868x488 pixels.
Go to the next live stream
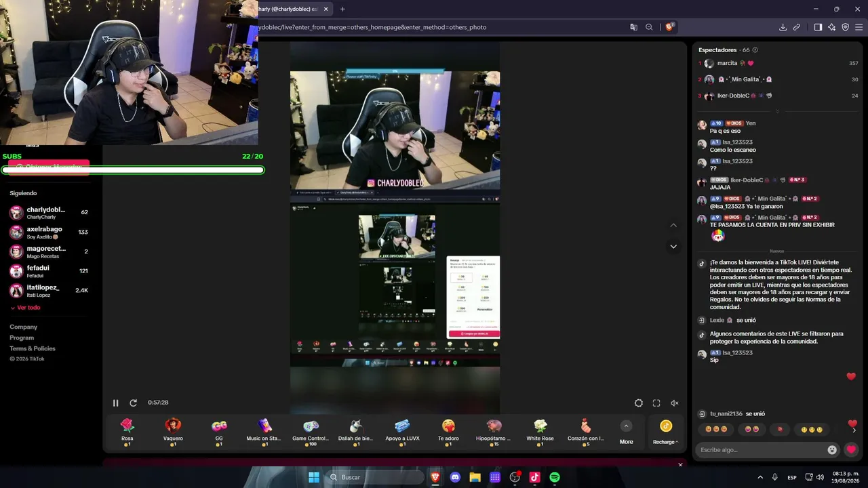673,246
